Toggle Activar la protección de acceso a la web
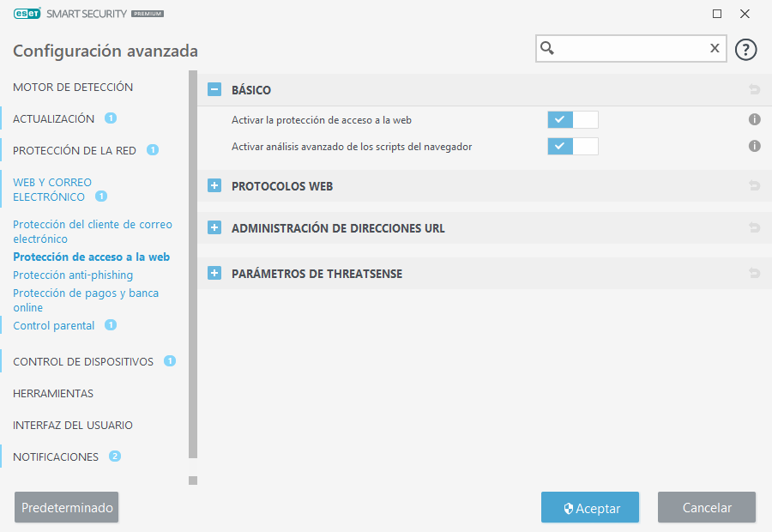 click(573, 120)
